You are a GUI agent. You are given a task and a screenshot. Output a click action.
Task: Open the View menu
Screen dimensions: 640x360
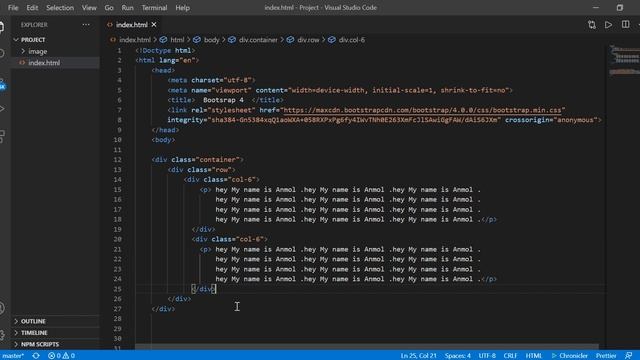[x=89, y=8]
